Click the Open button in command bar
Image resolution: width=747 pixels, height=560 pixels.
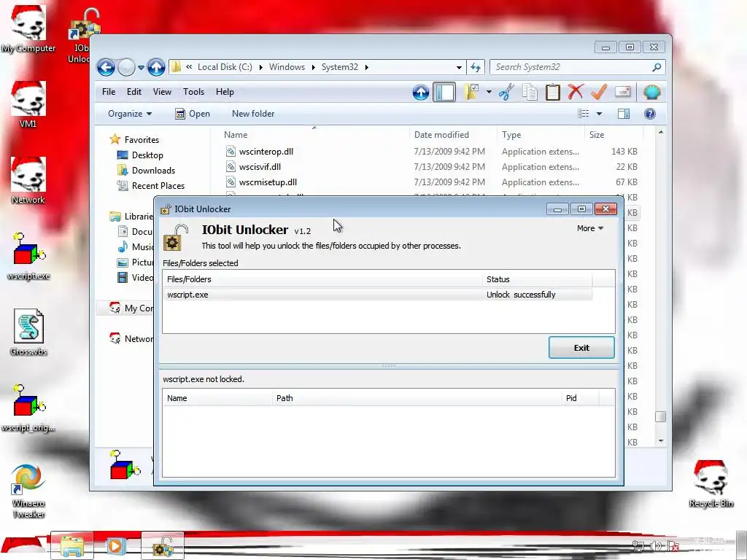pos(193,114)
